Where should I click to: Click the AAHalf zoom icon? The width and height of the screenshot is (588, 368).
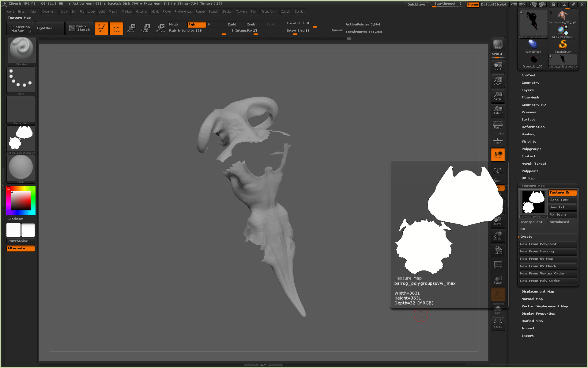[498, 110]
